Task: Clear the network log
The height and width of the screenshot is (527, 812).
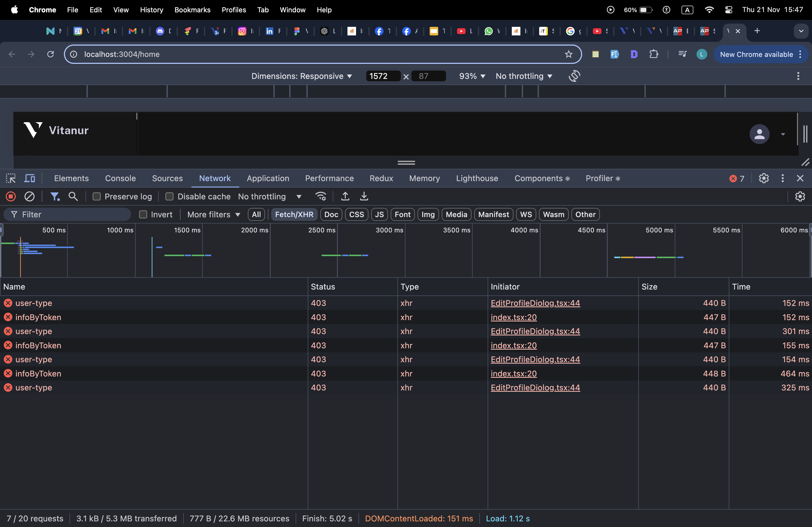Action: (29, 196)
